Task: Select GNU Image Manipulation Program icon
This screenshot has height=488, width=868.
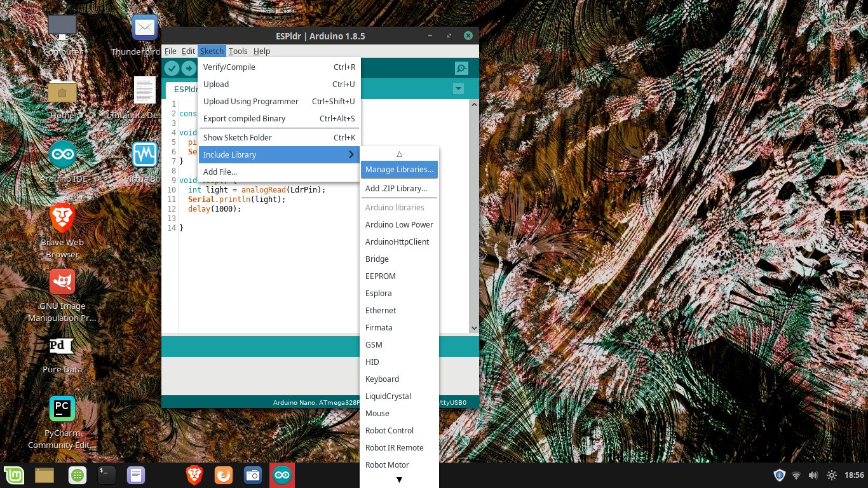Action: (x=62, y=281)
